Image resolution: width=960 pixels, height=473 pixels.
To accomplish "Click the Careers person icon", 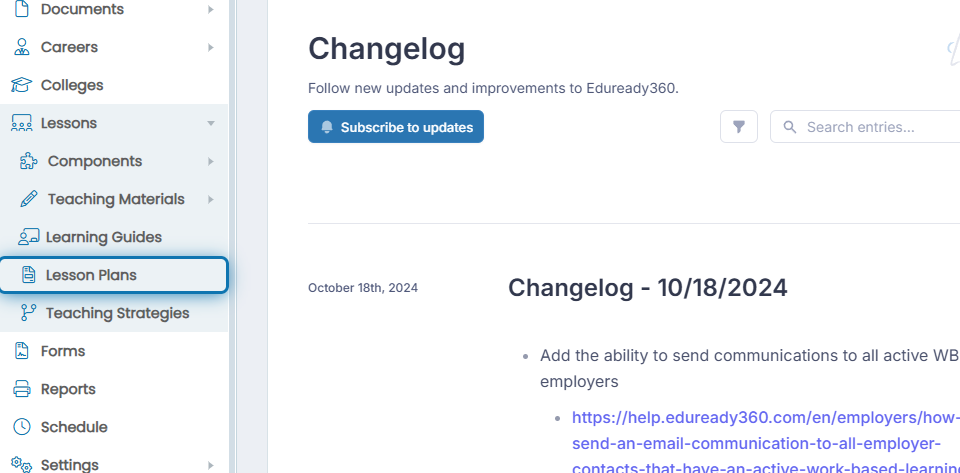I will (21, 47).
